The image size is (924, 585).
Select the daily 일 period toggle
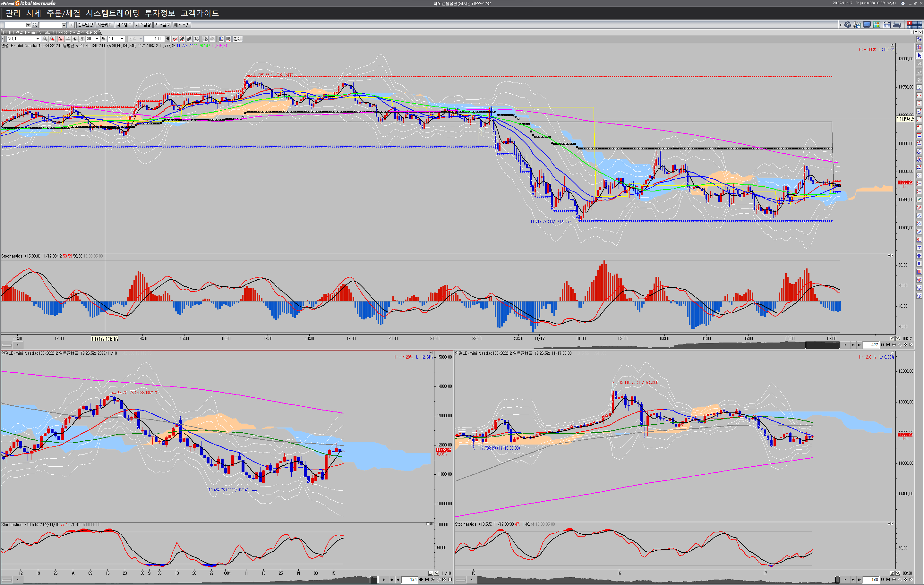pos(61,39)
